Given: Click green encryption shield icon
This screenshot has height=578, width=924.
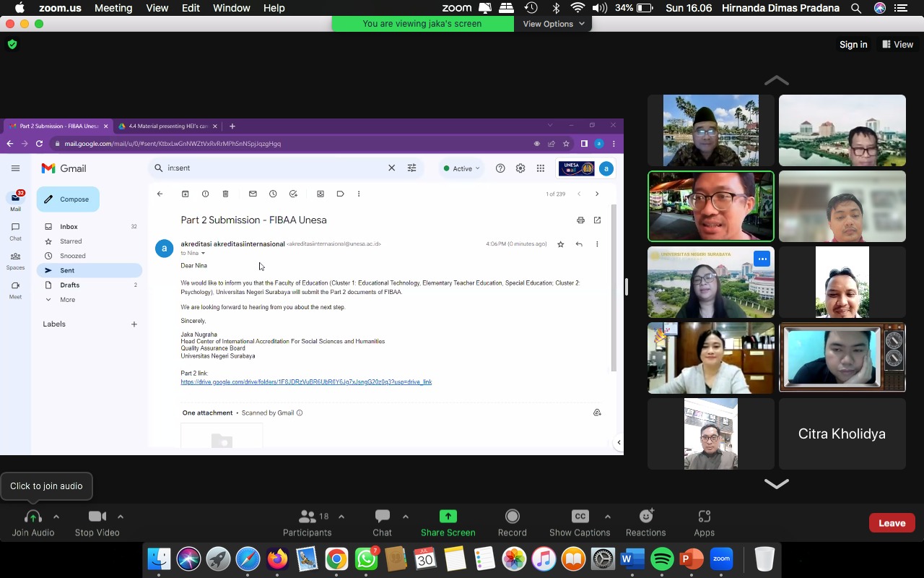Looking at the screenshot, I should click(x=12, y=45).
